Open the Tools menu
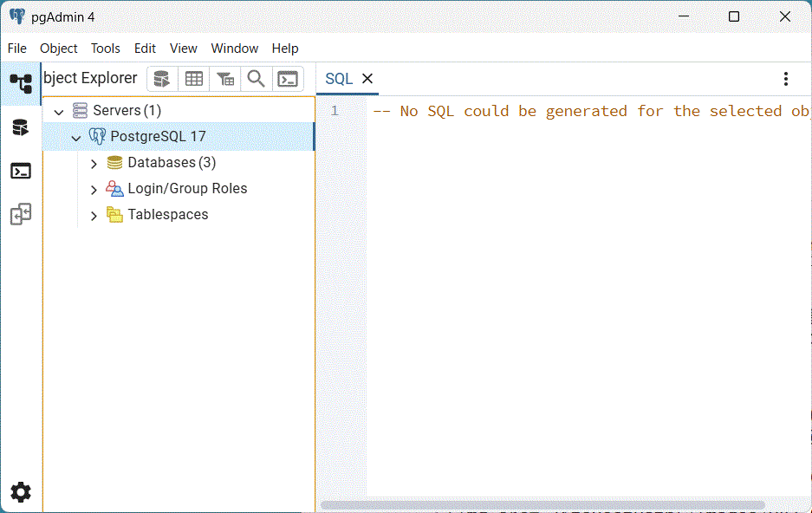Screen dimensions: 812x513 click(106, 49)
